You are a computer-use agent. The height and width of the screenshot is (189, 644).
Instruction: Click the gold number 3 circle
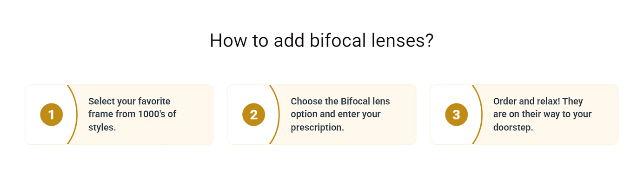pos(456,115)
